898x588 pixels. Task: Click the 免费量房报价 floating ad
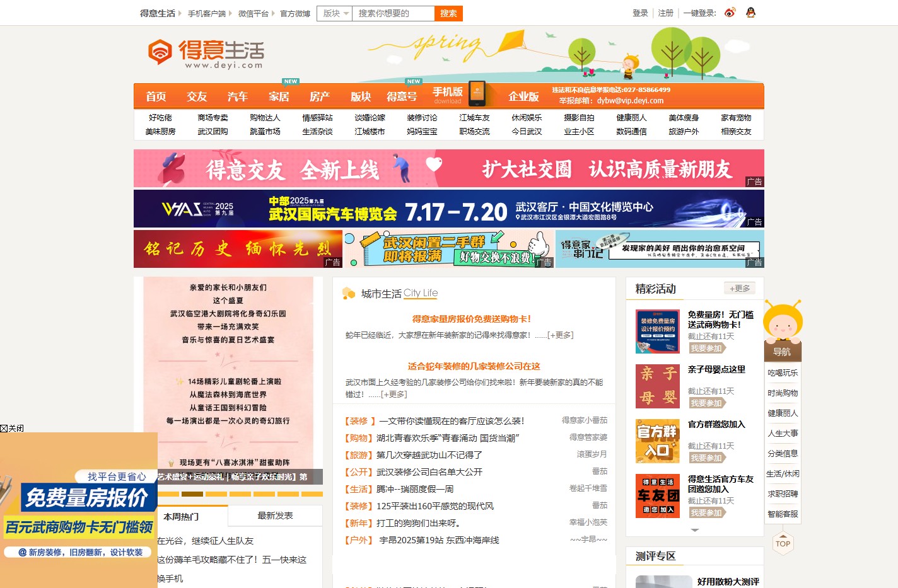pyautogui.click(x=79, y=510)
